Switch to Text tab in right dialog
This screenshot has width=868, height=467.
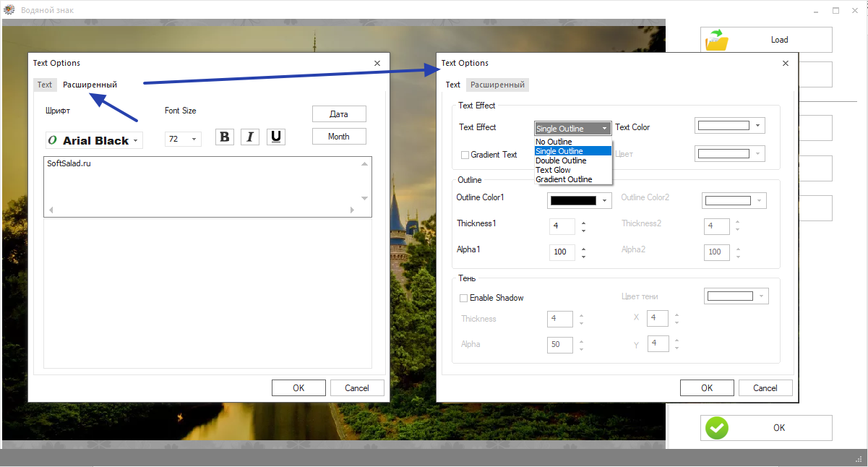[453, 85]
